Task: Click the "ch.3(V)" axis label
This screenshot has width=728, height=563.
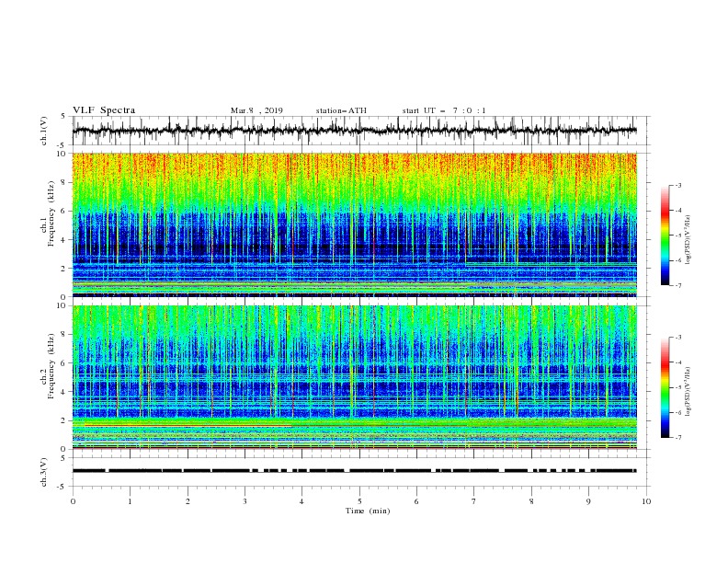Action: click(x=44, y=472)
